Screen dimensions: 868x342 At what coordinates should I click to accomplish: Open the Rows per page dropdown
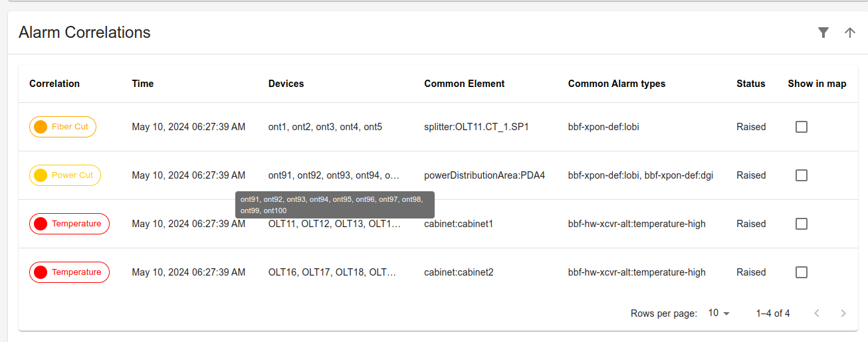(719, 313)
